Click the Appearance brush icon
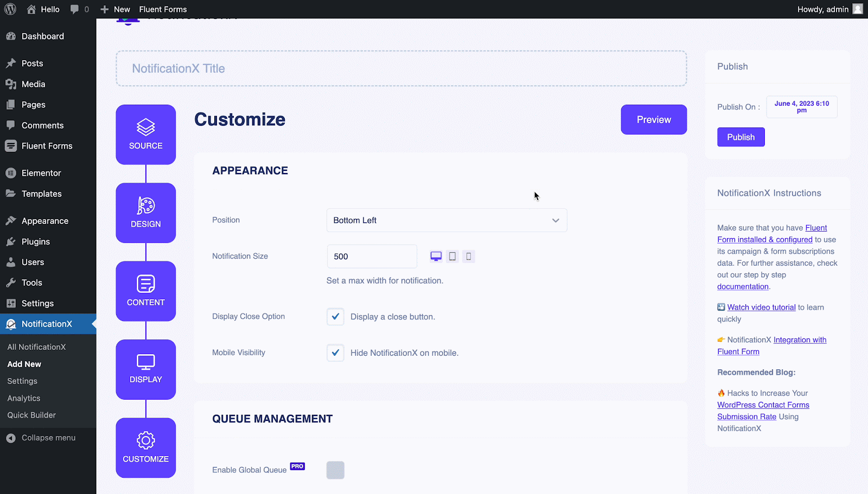 coord(11,221)
